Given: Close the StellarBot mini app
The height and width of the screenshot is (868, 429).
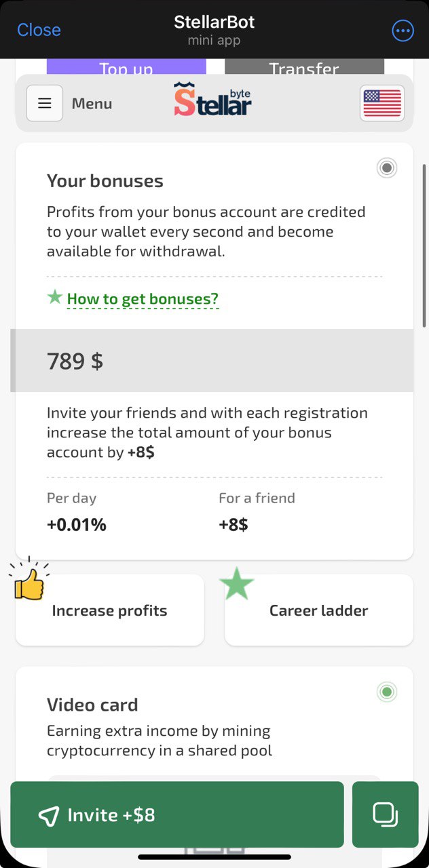Looking at the screenshot, I should click(39, 30).
